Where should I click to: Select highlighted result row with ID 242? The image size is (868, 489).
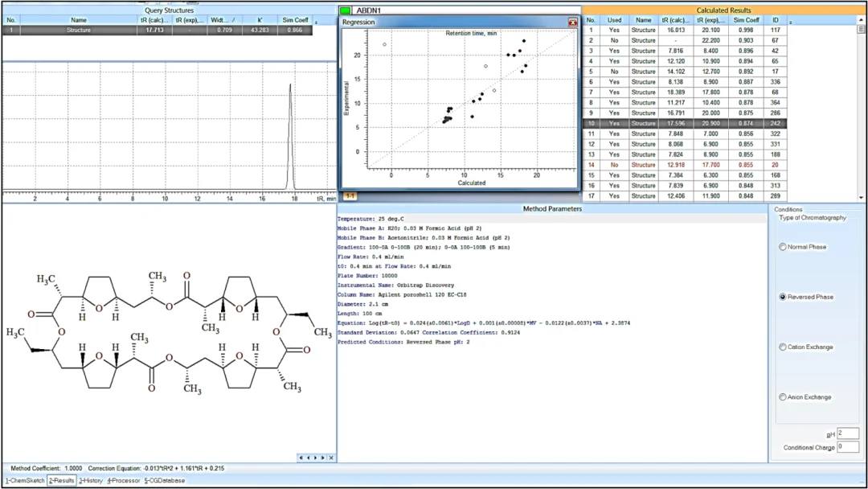(684, 124)
